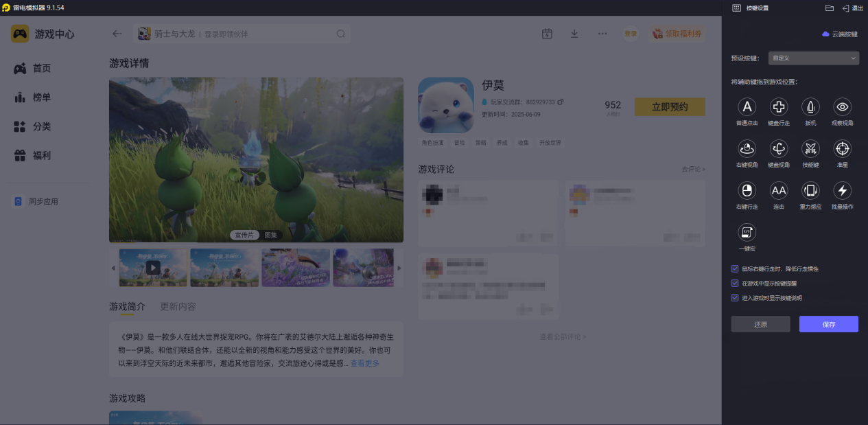The height and width of the screenshot is (425, 868).
Task: Open the download icon in top toolbar
Action: tap(574, 33)
